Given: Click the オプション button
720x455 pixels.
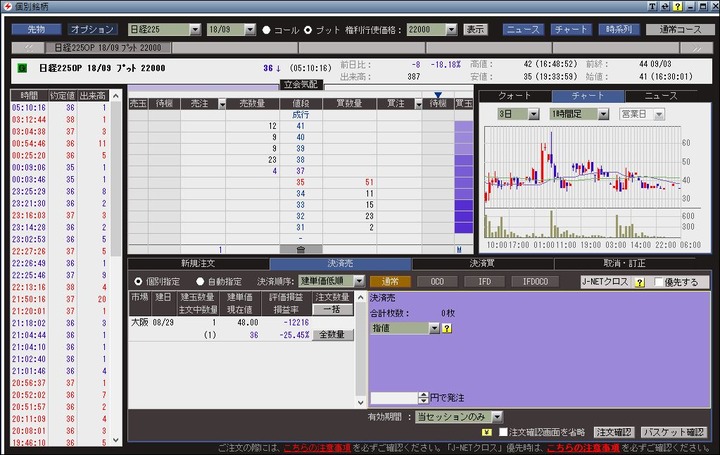Looking at the screenshot, I should [x=92, y=29].
